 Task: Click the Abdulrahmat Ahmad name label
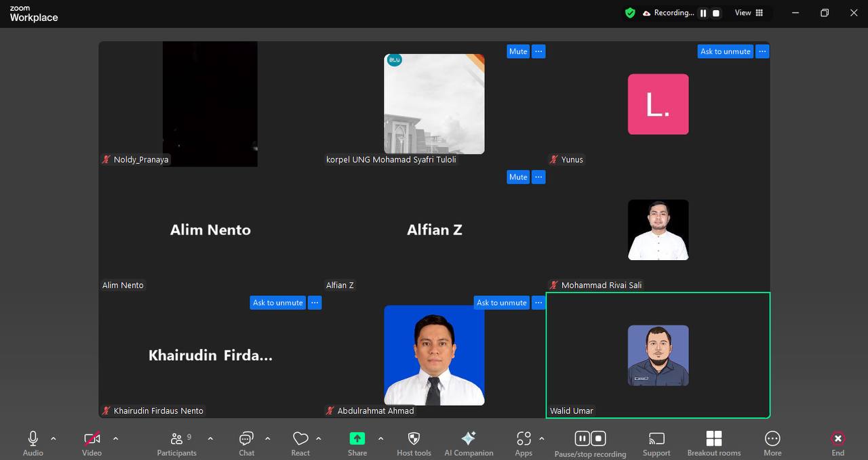[x=370, y=411]
